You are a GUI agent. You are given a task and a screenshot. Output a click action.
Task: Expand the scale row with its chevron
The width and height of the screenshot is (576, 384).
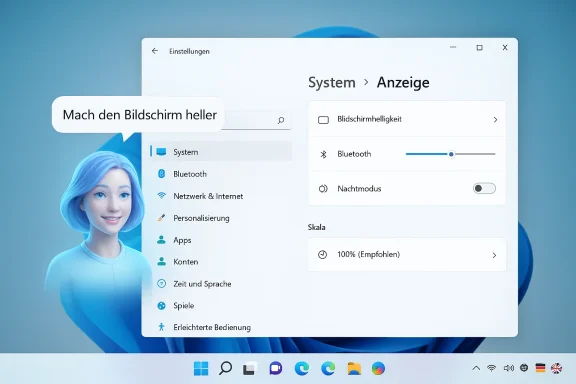click(494, 255)
